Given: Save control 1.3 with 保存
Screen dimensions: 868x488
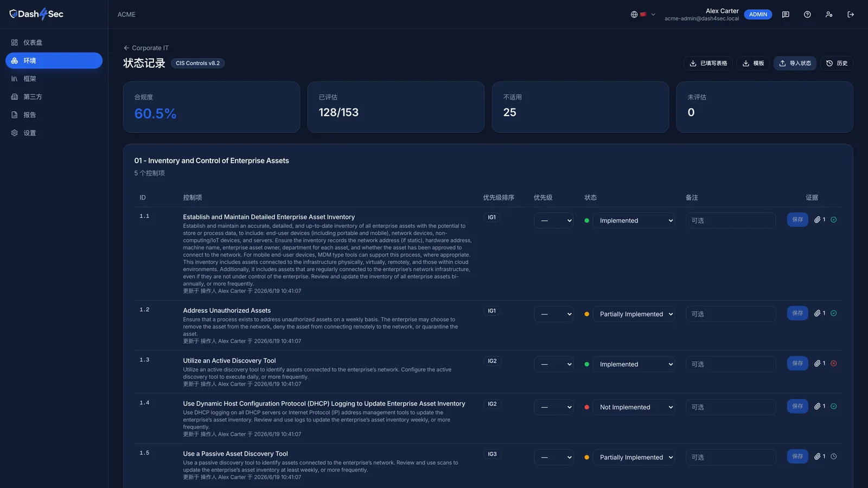Looking at the screenshot, I should (797, 363).
